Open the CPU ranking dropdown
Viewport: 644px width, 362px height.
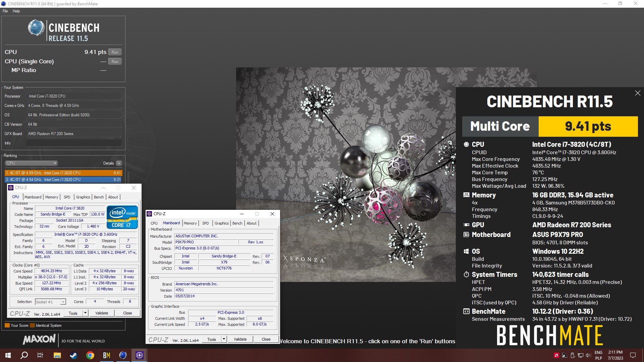pos(31,163)
